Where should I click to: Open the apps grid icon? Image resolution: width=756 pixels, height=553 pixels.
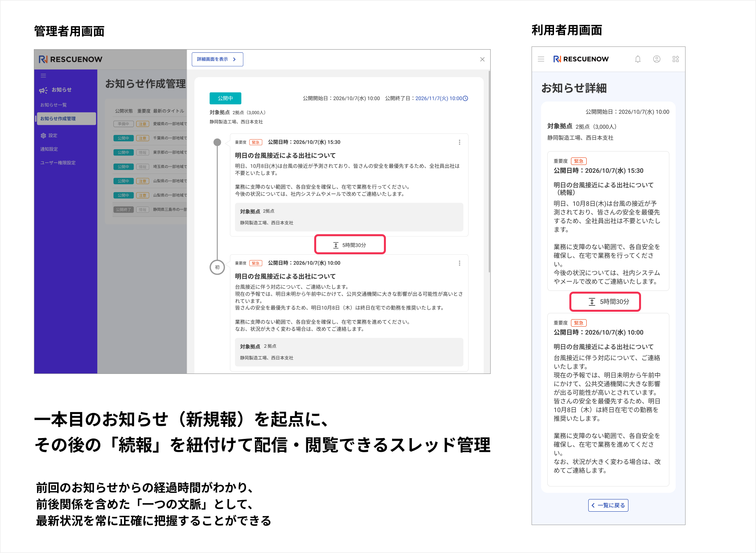[675, 59]
